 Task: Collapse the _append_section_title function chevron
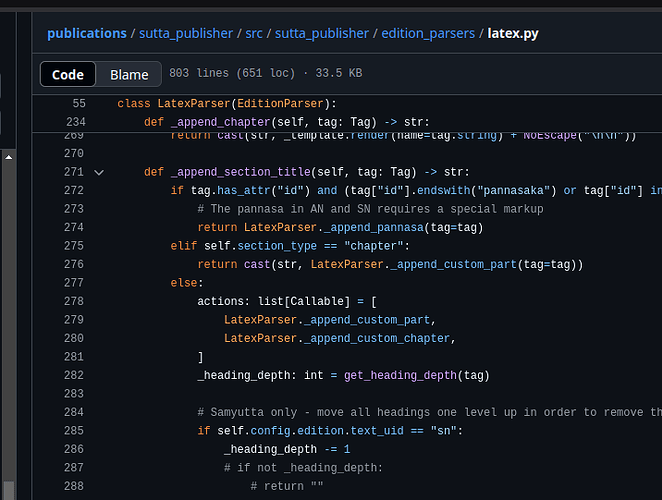click(x=99, y=172)
